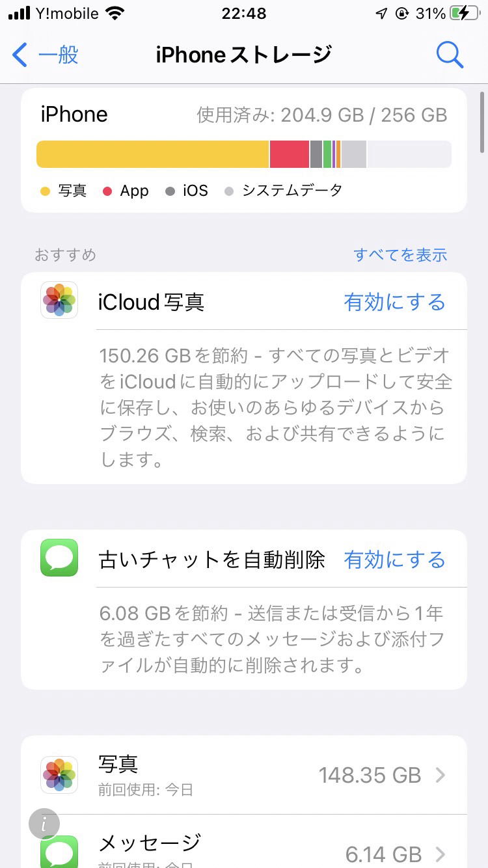Expand メッセージ 6.14 GB row chevron
Viewport: 488px width, 868px height.
tap(441, 854)
